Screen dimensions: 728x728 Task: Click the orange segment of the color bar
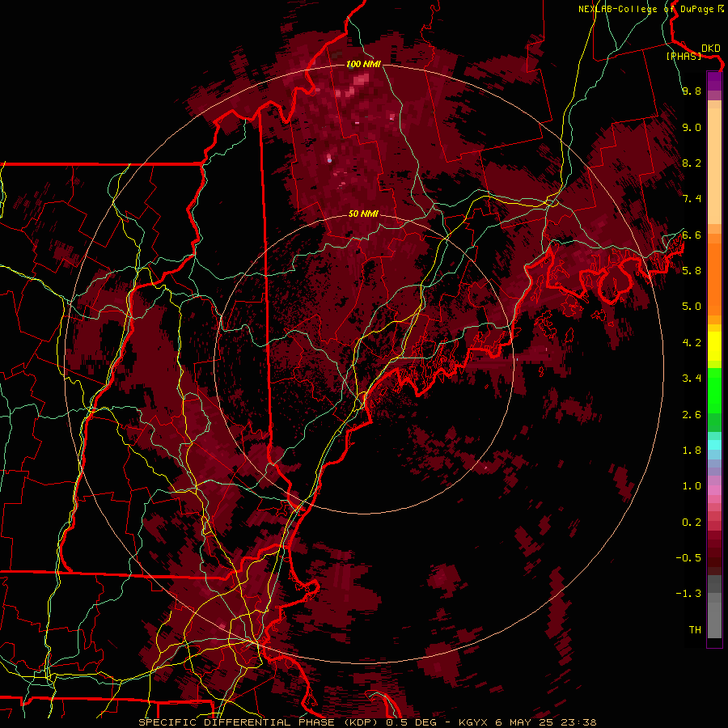pyautogui.click(x=714, y=274)
